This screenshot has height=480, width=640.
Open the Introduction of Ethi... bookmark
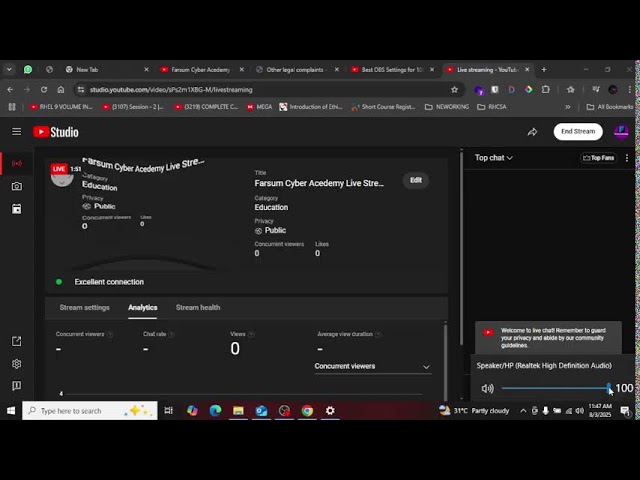click(x=311, y=107)
